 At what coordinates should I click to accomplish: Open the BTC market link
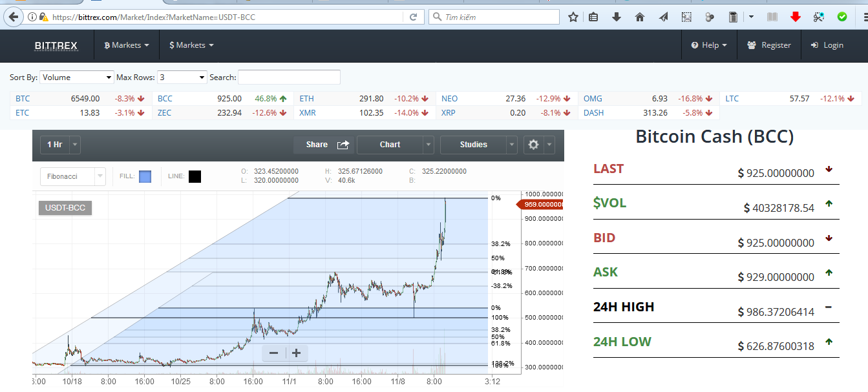pos(23,99)
